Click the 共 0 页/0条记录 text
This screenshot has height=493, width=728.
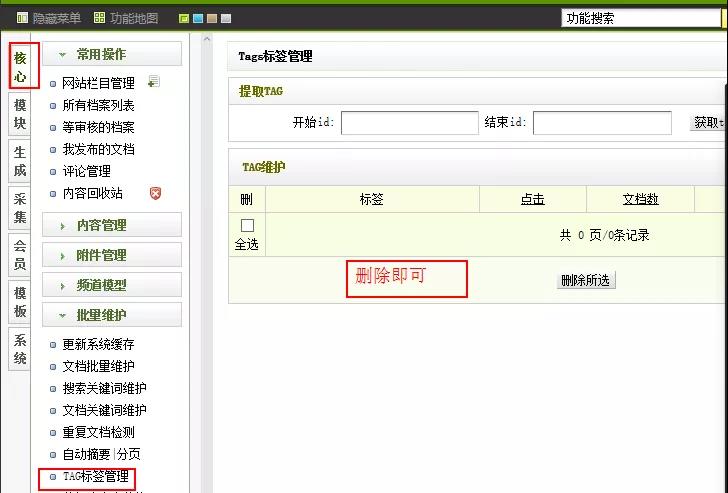pyautogui.click(x=604, y=235)
